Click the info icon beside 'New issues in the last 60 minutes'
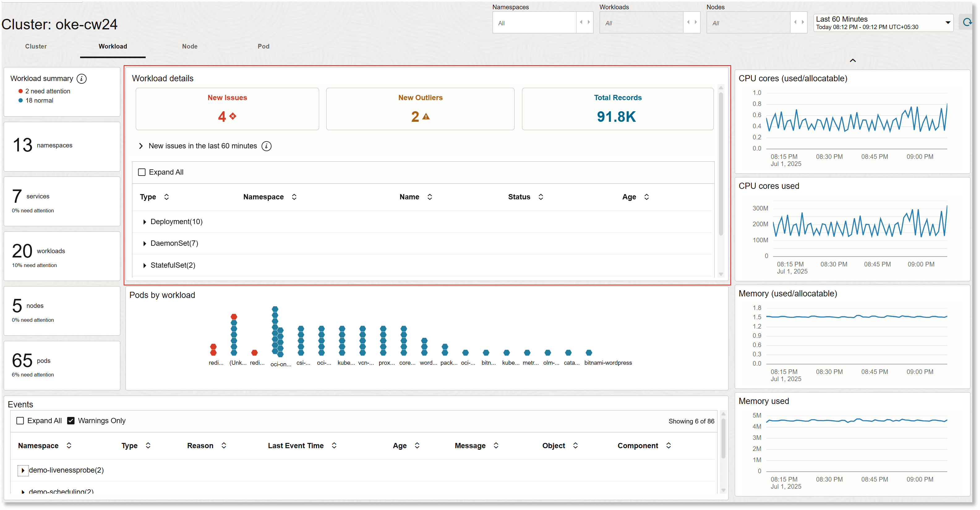Screen dimensions: 980x510 pos(266,146)
